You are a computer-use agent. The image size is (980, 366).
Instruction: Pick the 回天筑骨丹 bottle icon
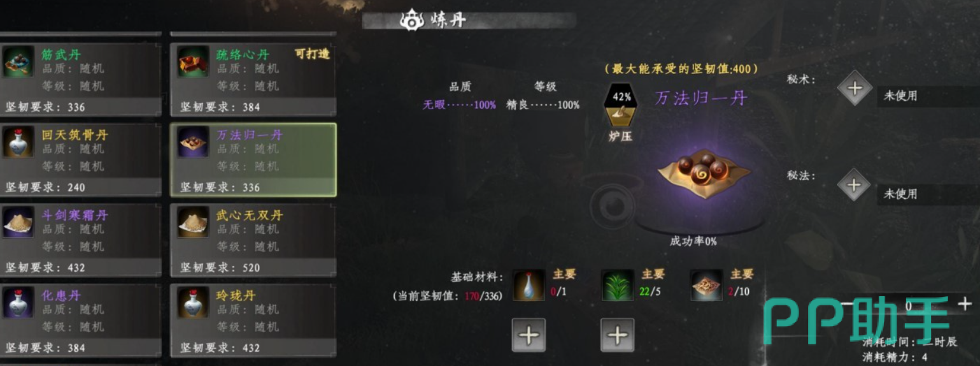point(18,142)
